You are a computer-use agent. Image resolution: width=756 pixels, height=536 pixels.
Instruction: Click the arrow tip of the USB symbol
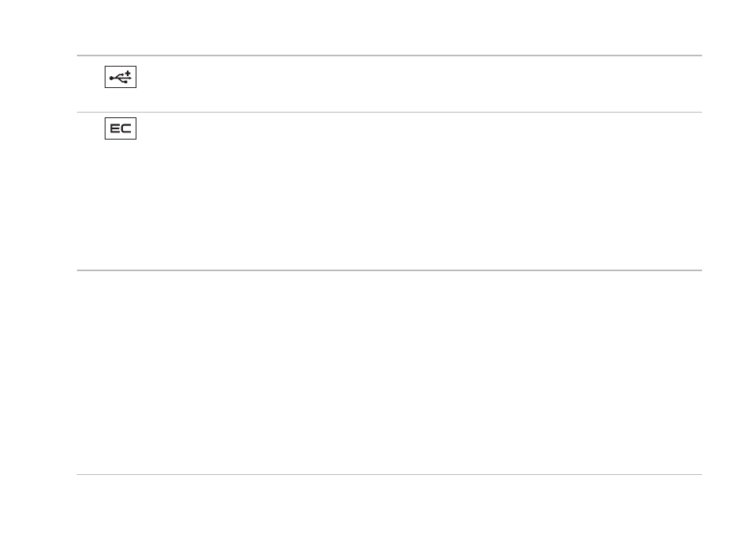[130, 78]
